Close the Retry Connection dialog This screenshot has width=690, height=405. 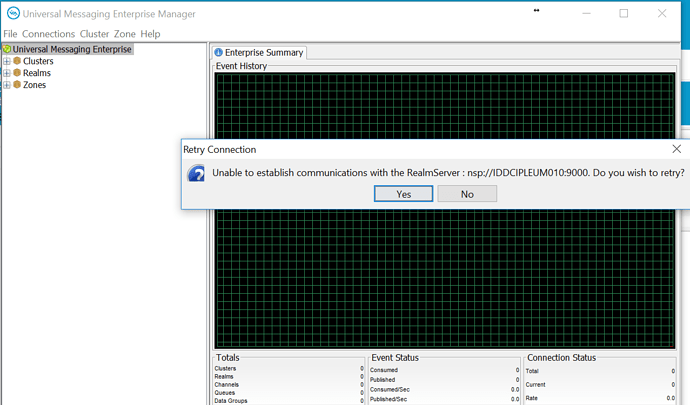click(x=676, y=149)
